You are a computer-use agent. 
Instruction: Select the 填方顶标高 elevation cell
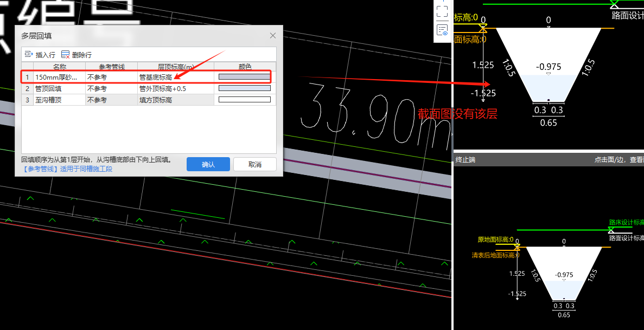click(x=175, y=100)
